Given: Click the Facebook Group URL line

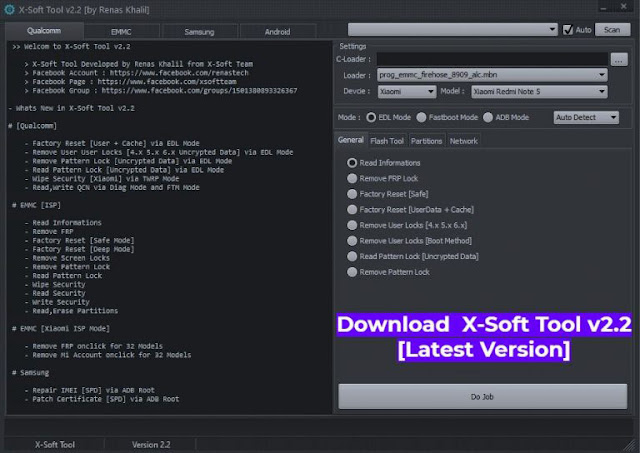Looking at the screenshot, I should [161, 91].
